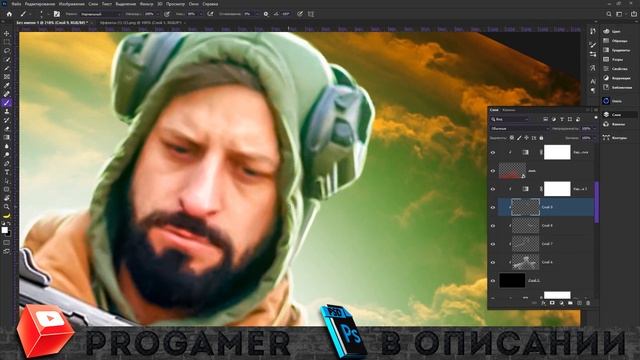
Task: Switch to the Каналы tab in Layers panel
Action: [x=509, y=110]
